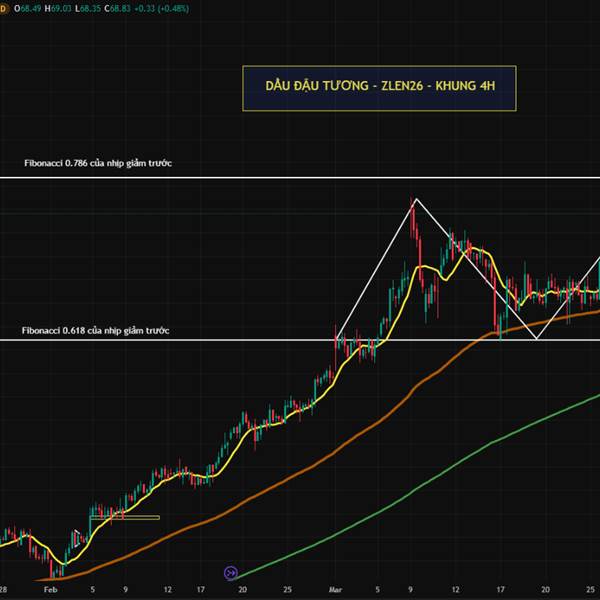Select the title box DẦU ĐẬU TƯƠNG - ZLEN26

point(379,88)
